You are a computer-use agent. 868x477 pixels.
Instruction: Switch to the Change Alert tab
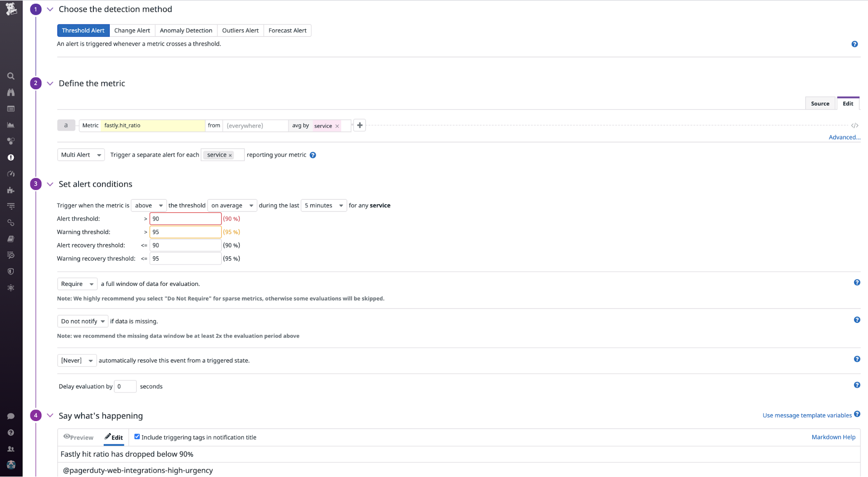132,30
